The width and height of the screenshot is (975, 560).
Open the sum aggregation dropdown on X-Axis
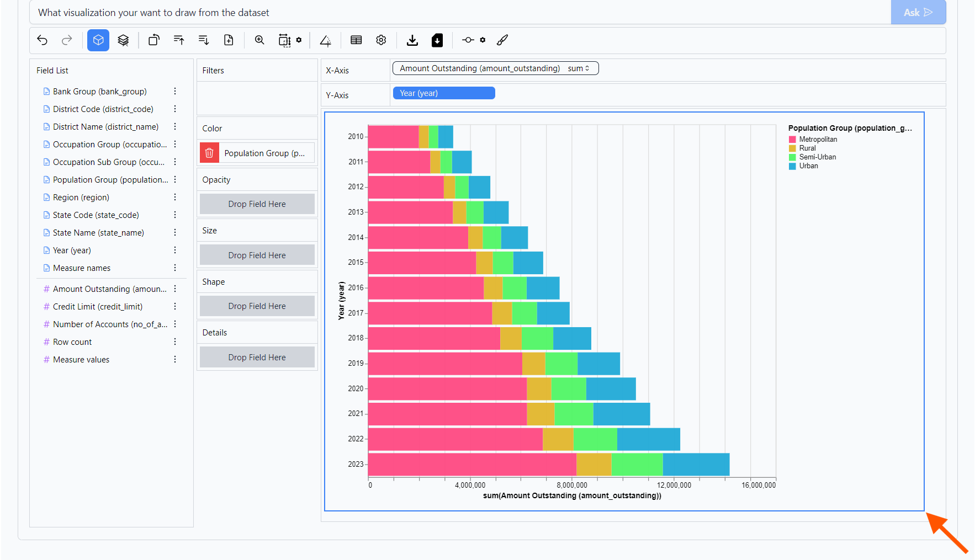point(579,68)
